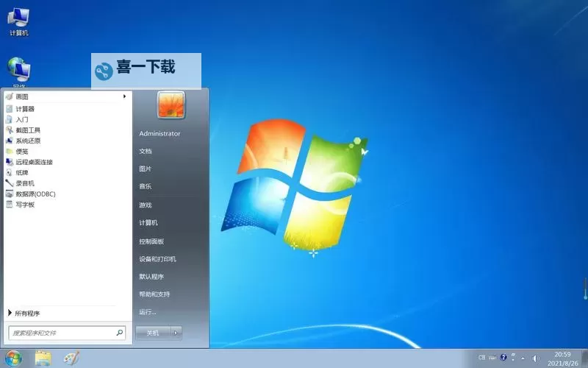
Task: Open the arrow menu beside 关机
Action: (176, 333)
